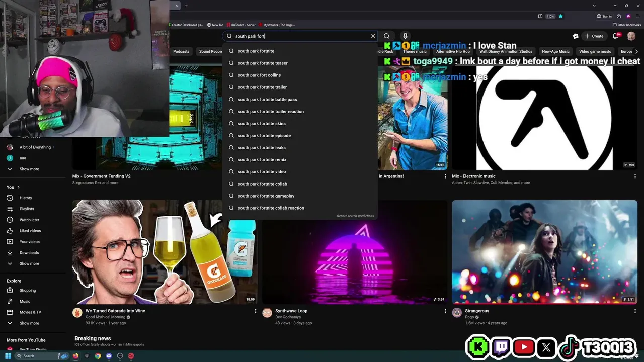Click the Create button in YouTube header
The width and height of the screenshot is (644, 362).
click(594, 36)
